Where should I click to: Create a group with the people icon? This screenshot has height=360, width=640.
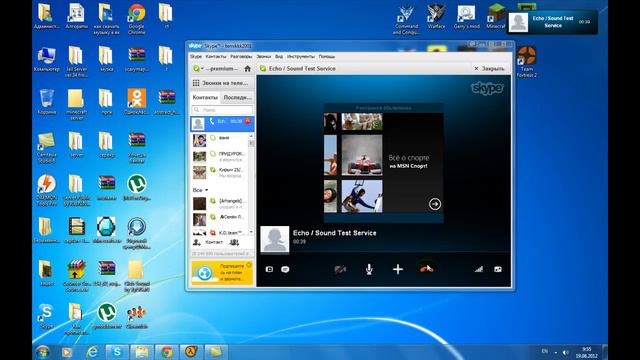pyautogui.click(x=234, y=242)
